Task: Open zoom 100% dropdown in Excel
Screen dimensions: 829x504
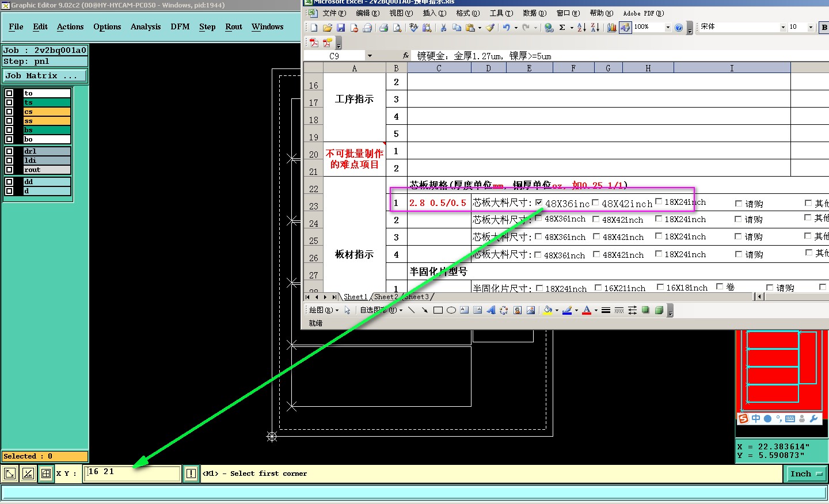Action: click(x=668, y=27)
